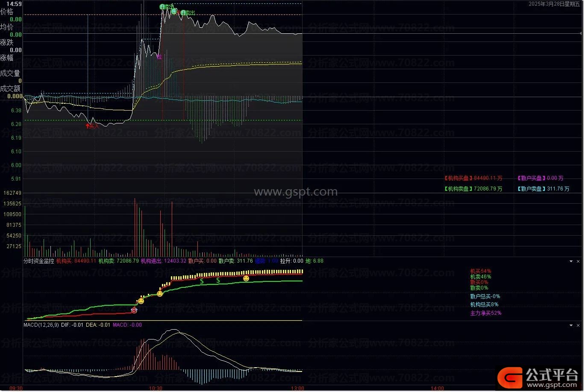Screen dimensions: 585x392
Task: Click the 10:30 time axis label
Action: [x=156, y=389]
